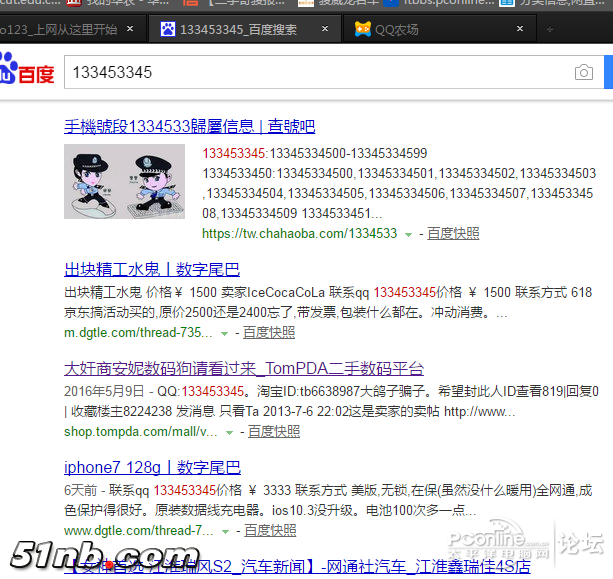613x579 pixels.
Task: Open the shop.tompda.com/mall URL
Action: [x=140, y=432]
